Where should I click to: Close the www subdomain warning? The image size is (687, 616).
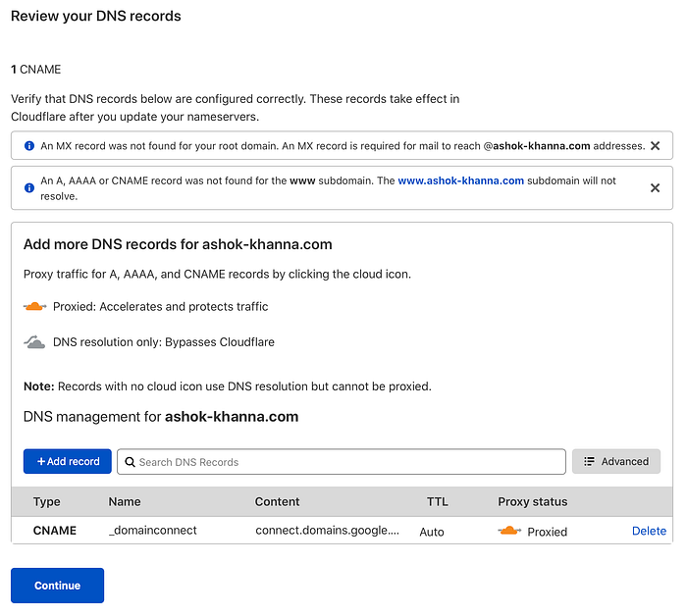[655, 188]
